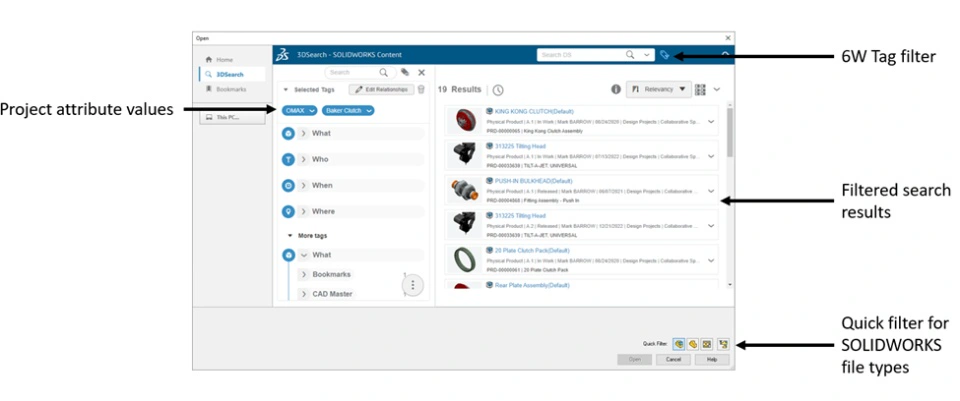This screenshot has height=401, width=960.
Task: Expand details chevron for KING KONG CLUTCH
Action: tap(711, 121)
